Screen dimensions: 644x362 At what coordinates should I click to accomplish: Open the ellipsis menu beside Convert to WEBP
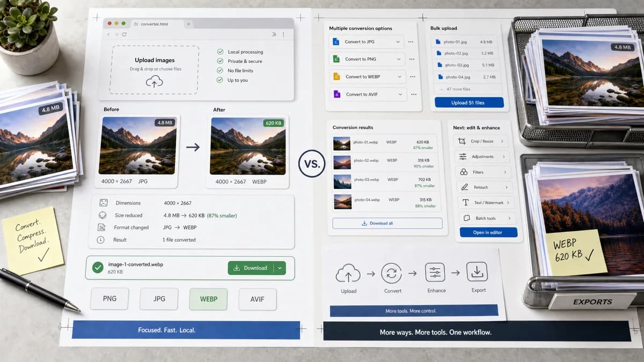[412, 77]
